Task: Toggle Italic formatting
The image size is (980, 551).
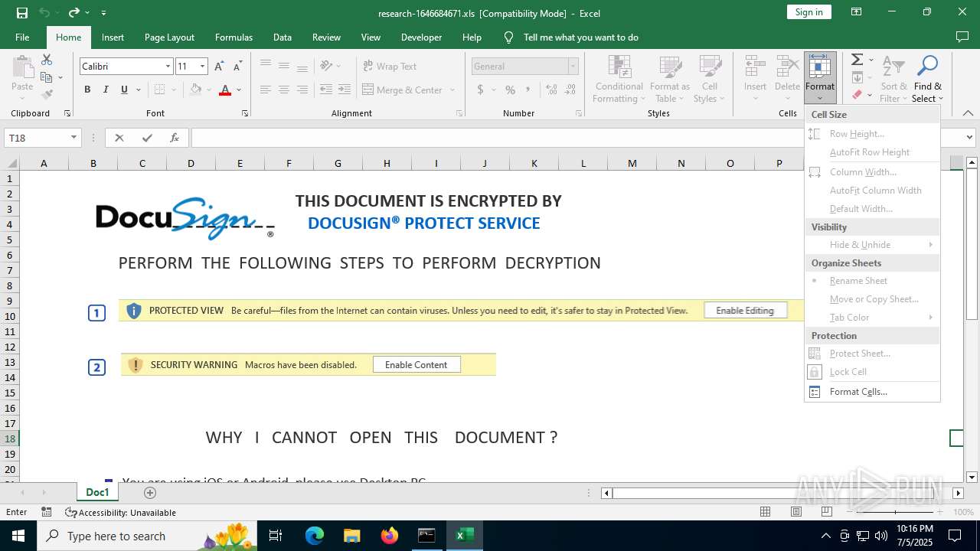Action: (106, 90)
